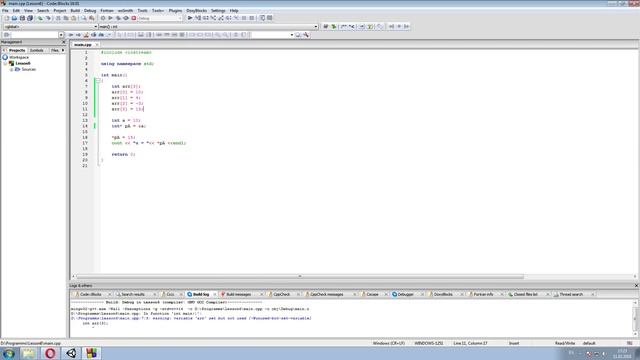Open the File menu
Screen dimensions: 640x360
click(5, 11)
